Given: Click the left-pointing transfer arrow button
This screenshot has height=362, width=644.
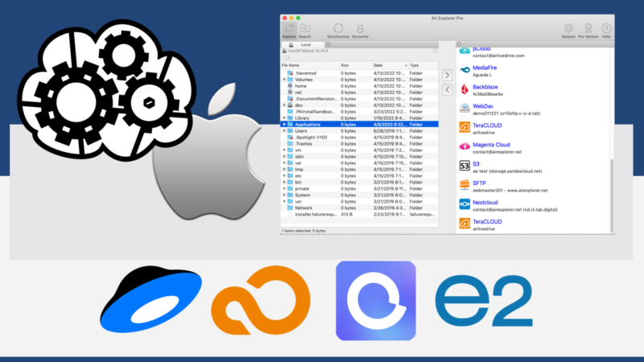Looking at the screenshot, I should [448, 90].
